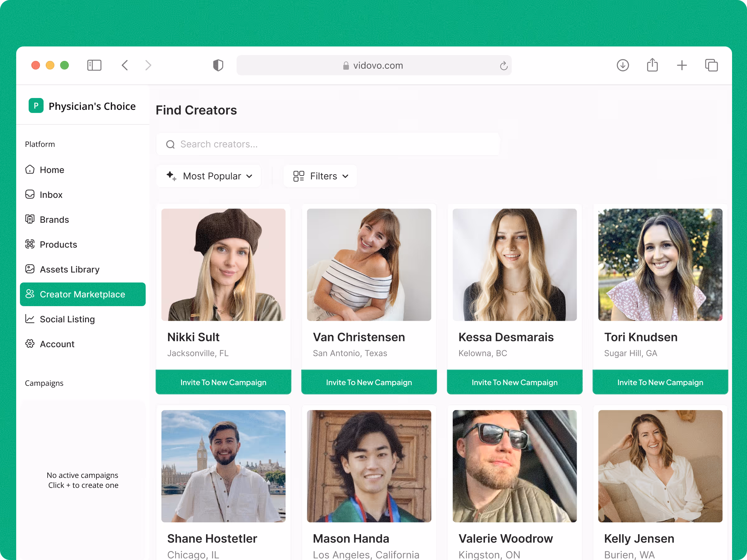Select Brands in the sidebar

coord(83,219)
